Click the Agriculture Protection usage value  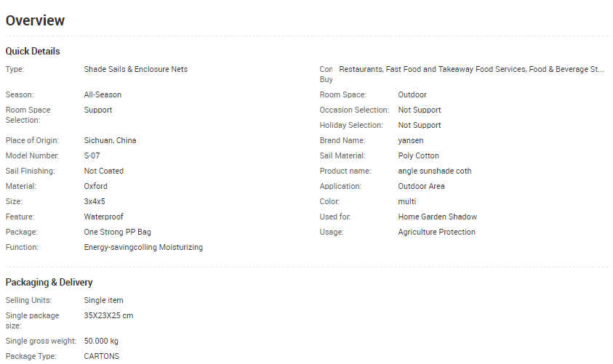[437, 232]
